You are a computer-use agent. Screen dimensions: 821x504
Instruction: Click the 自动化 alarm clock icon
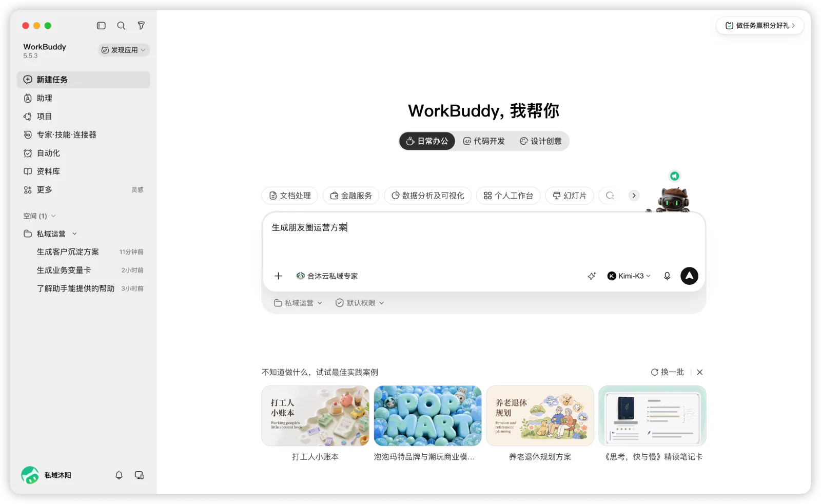point(28,153)
